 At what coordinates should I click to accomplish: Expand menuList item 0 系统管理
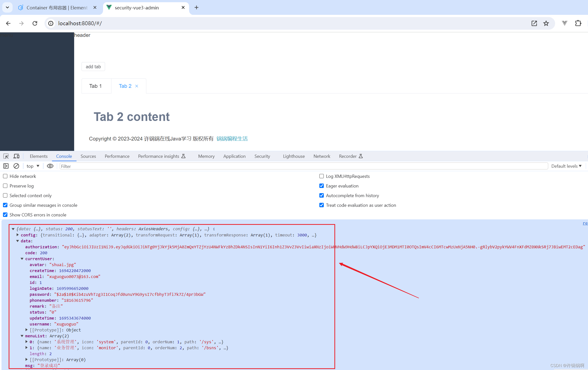point(26,342)
